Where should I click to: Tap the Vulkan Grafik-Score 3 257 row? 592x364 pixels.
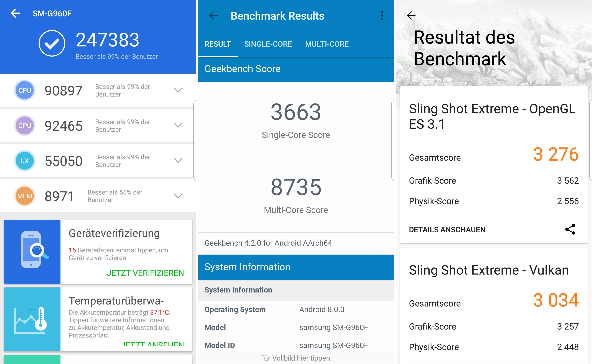[494, 326]
